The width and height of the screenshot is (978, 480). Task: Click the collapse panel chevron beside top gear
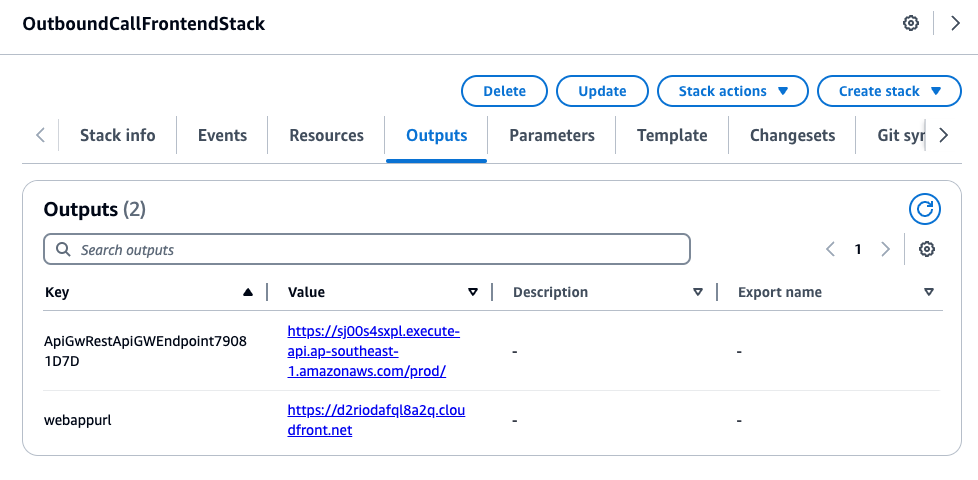click(955, 23)
